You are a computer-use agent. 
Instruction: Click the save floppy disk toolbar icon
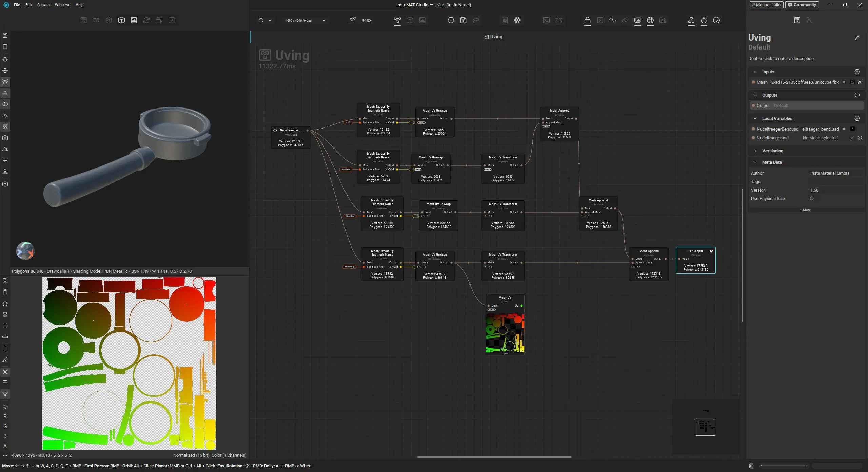tap(463, 20)
